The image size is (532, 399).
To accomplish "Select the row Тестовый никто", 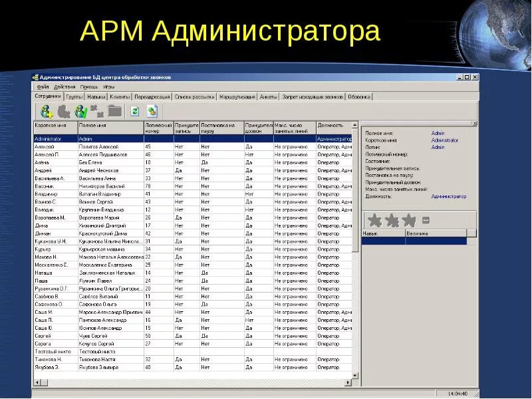I will 192,352.
